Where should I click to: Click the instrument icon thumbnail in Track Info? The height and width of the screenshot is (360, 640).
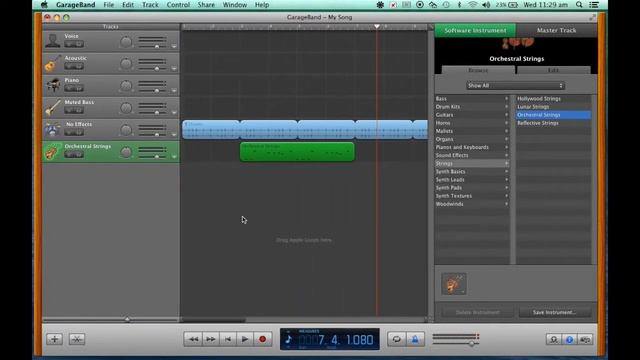point(453,284)
